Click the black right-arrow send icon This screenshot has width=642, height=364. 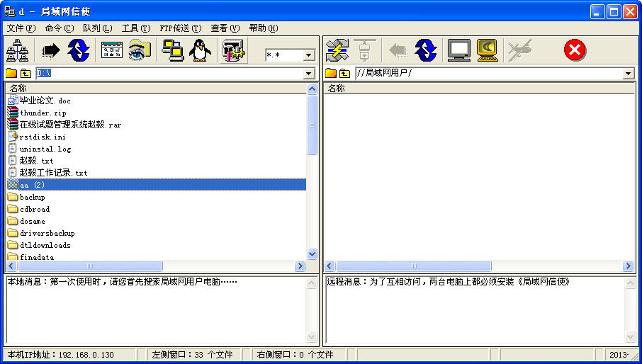tap(52, 50)
